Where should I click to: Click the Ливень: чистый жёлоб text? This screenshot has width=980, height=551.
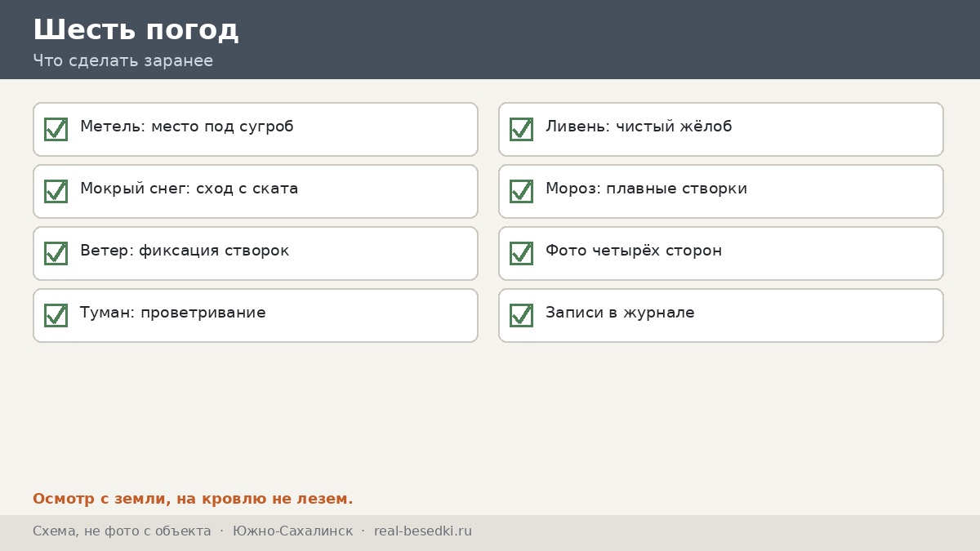click(x=639, y=127)
